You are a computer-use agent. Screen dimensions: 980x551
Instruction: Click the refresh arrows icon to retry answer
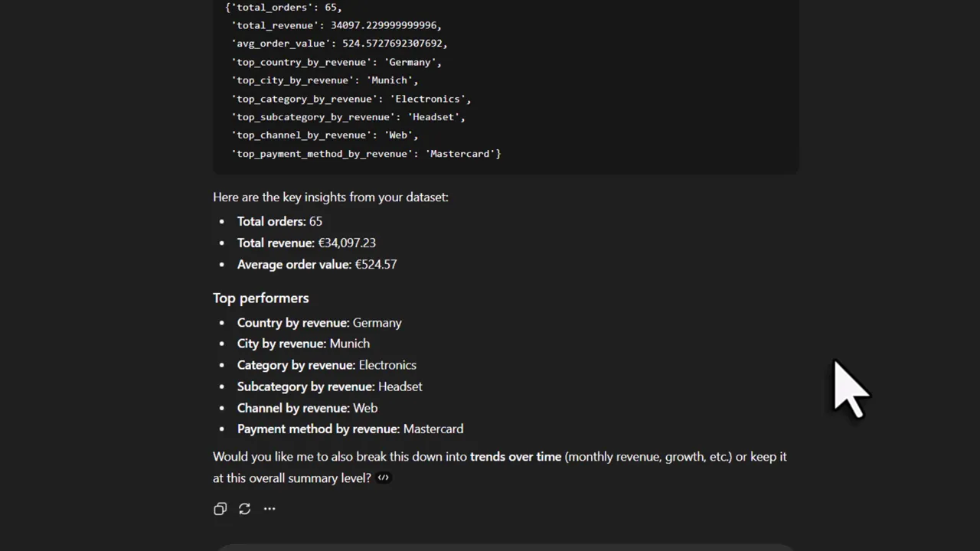click(244, 508)
